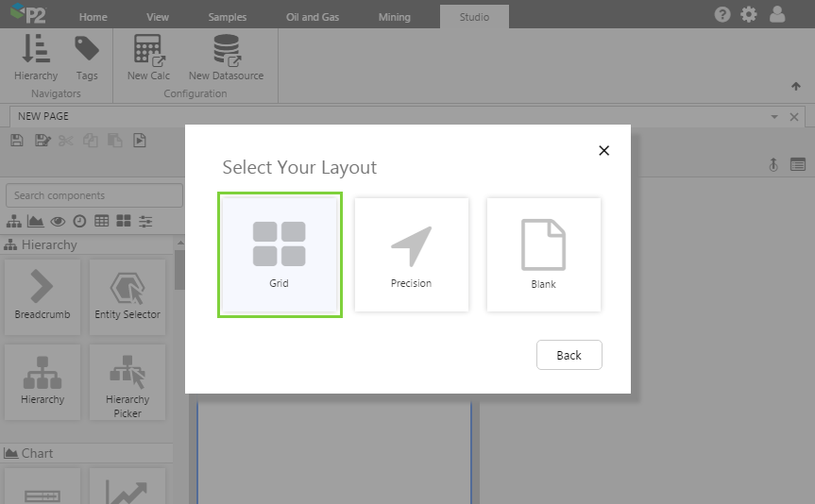Screen dimensions: 815x504
Task: Filter components by four-squares layout icon
Action: click(124, 221)
